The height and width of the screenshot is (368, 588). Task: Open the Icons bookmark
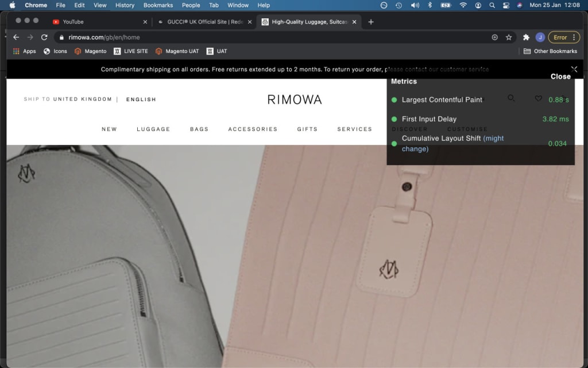(x=55, y=51)
